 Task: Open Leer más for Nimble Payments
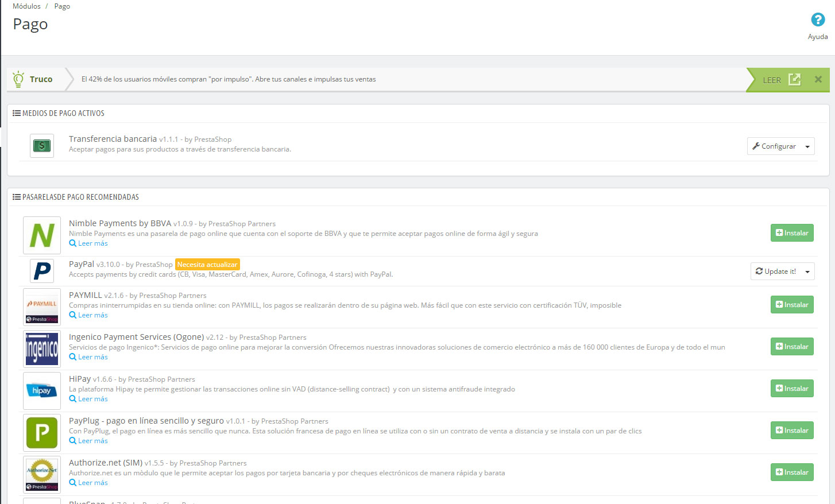pos(93,243)
